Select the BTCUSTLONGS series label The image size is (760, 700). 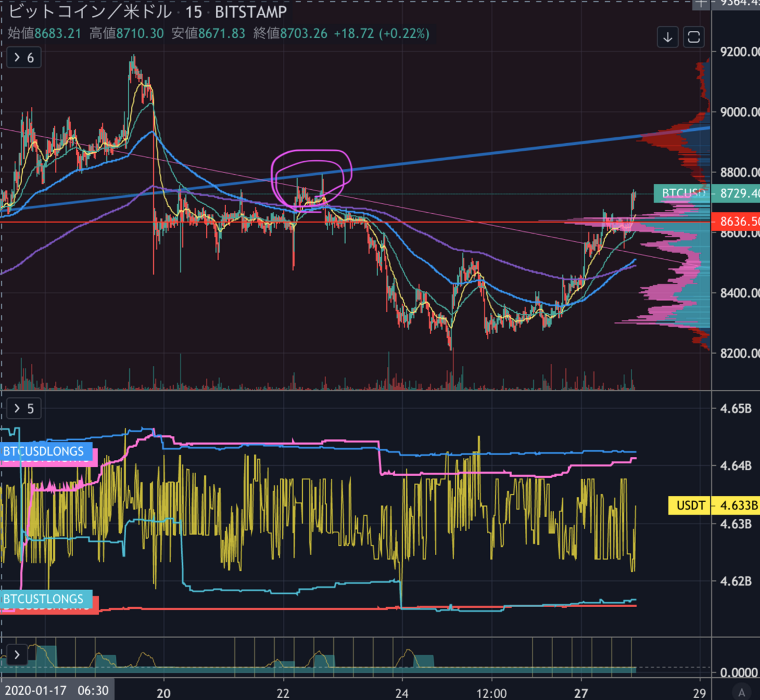point(44,599)
